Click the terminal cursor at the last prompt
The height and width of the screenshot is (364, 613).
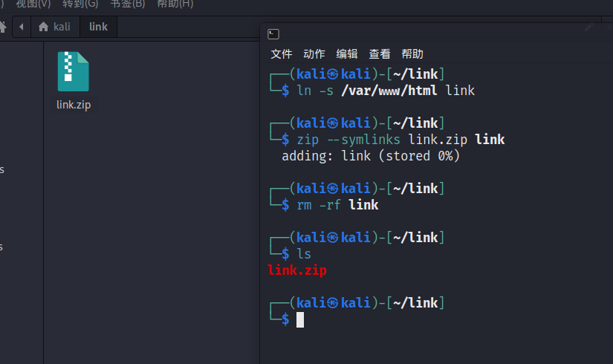(x=300, y=319)
